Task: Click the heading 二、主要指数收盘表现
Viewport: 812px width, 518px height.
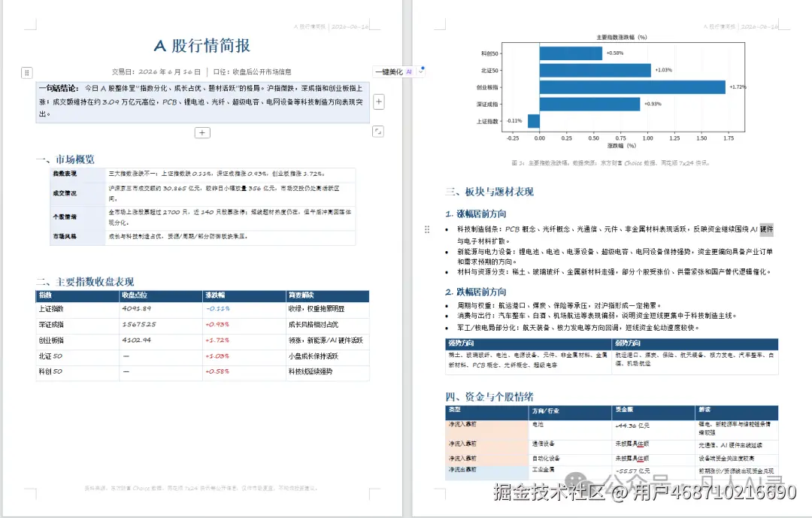Action: click(85, 281)
